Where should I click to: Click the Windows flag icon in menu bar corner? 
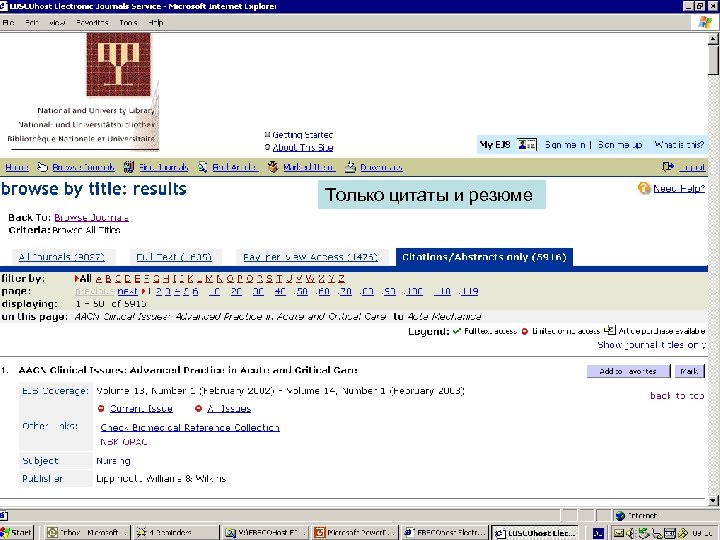click(704, 22)
